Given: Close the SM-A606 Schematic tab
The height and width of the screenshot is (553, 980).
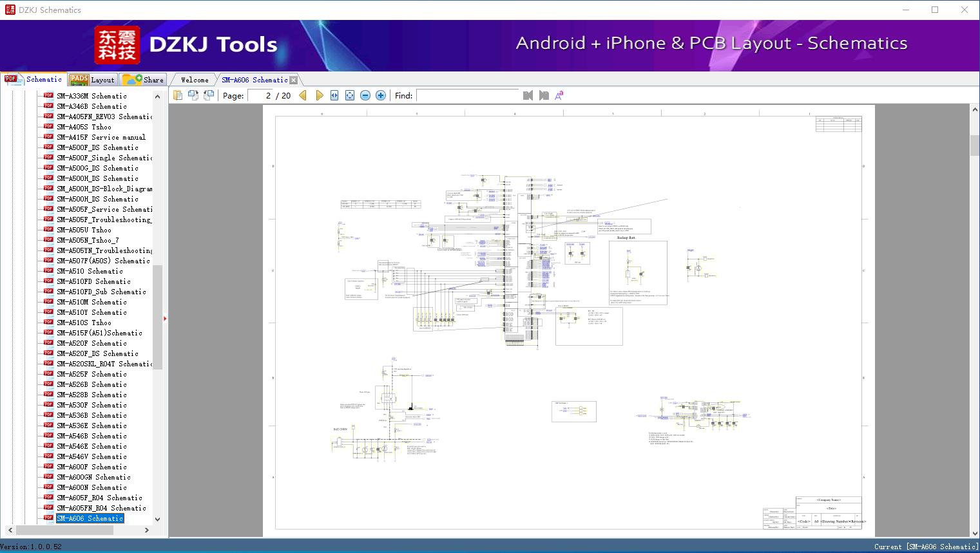Looking at the screenshot, I should pos(294,80).
